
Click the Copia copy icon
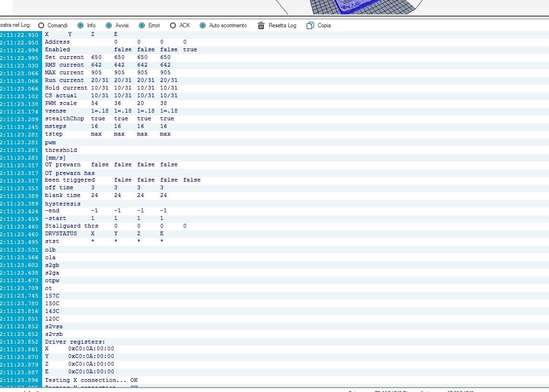[x=310, y=25]
